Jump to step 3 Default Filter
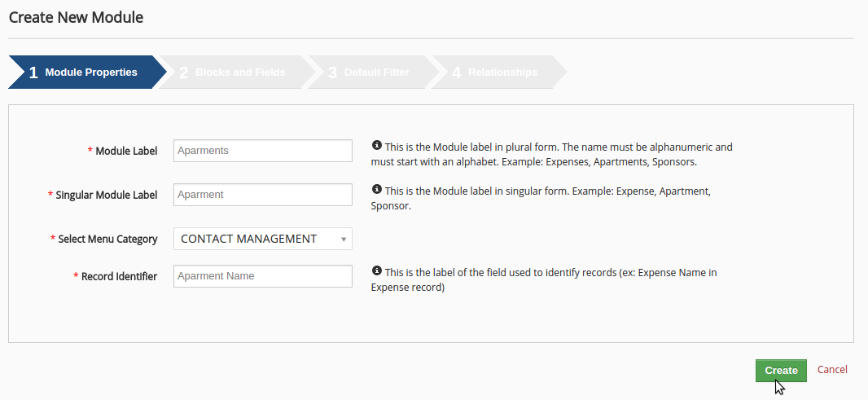This screenshot has width=868, height=400. pos(372,73)
